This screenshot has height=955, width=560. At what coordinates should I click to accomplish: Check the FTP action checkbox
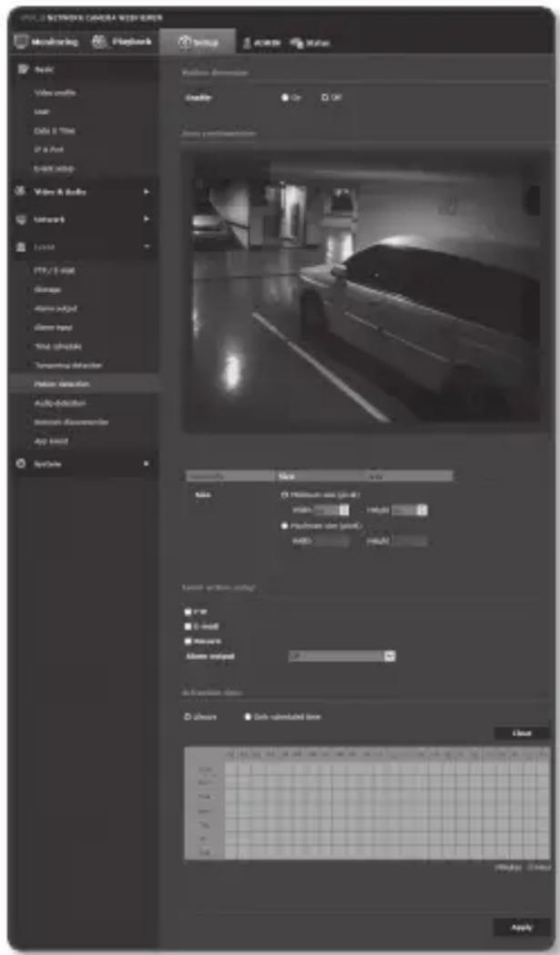pyautogui.click(x=188, y=611)
